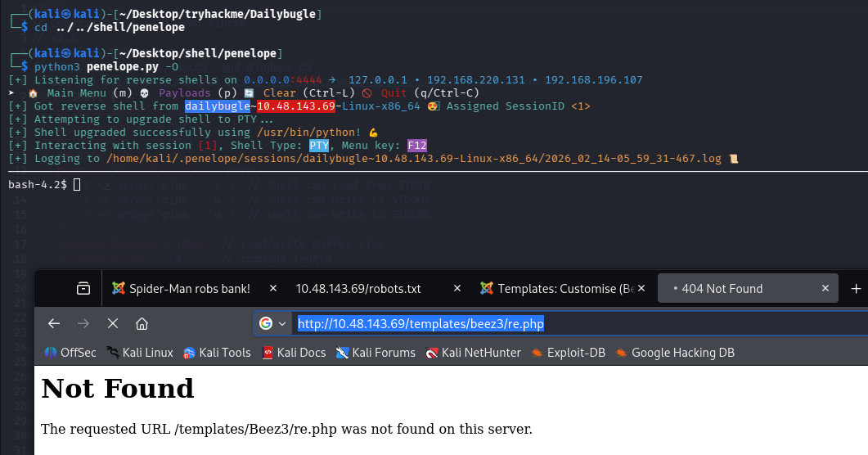868x455 pixels.
Task: Open the Exploit-DB bookmark
Action: coord(572,353)
